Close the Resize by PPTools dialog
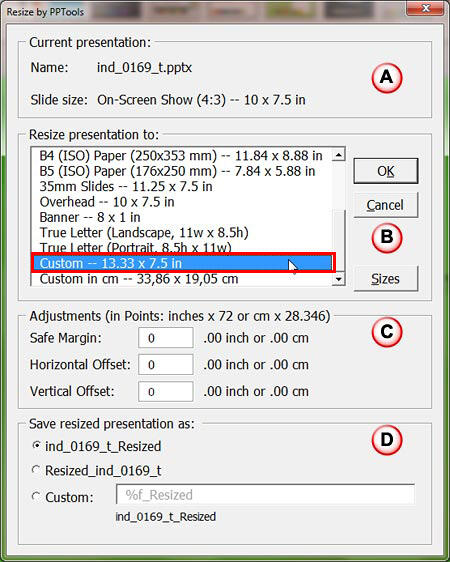Image resolution: width=450 pixels, height=562 pixels. pos(426,9)
